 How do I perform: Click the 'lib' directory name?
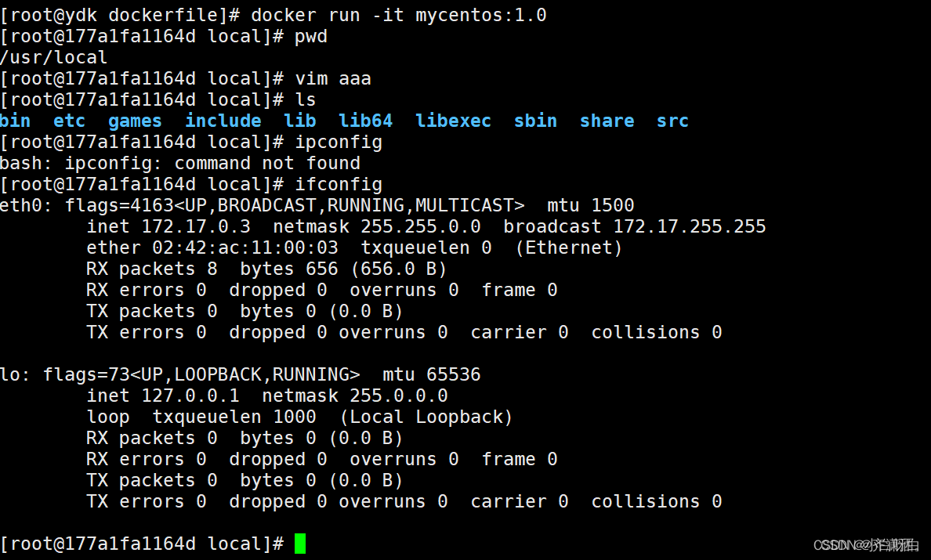click(300, 121)
